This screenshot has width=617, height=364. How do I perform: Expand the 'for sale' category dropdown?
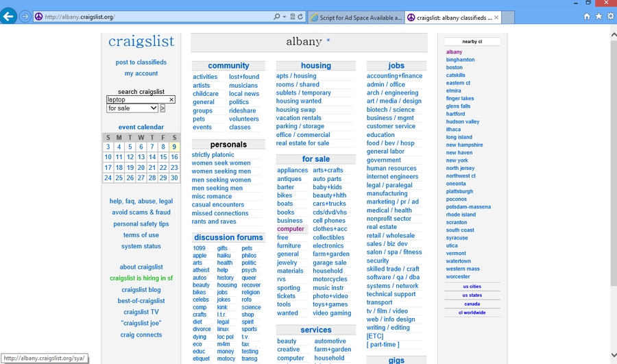click(154, 108)
